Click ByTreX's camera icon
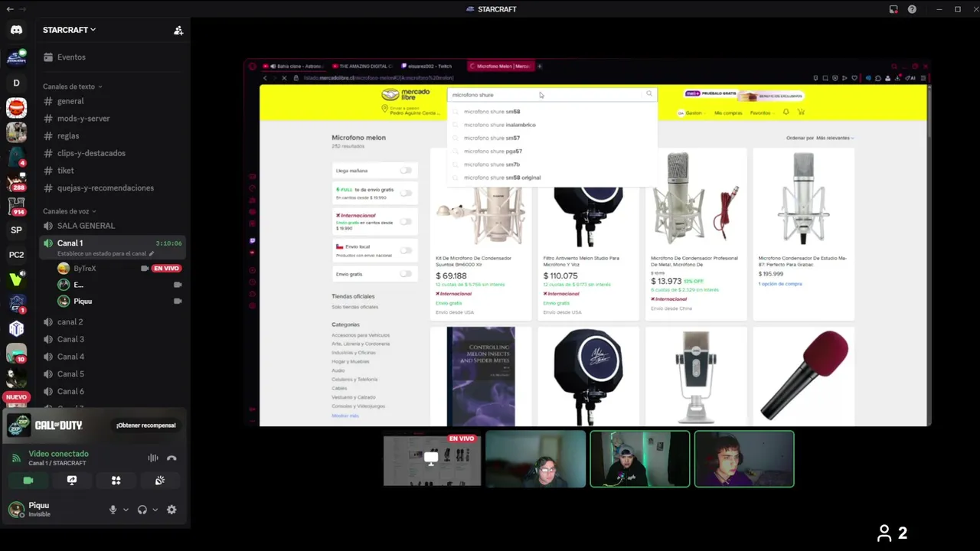The height and width of the screenshot is (551, 980). pyautogui.click(x=145, y=269)
